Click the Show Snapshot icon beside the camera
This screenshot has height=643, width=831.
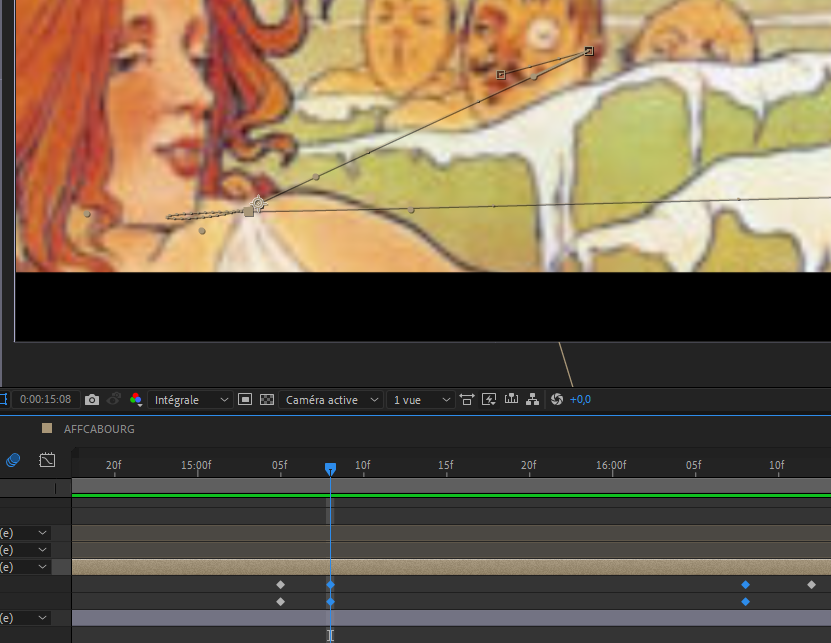(114, 399)
